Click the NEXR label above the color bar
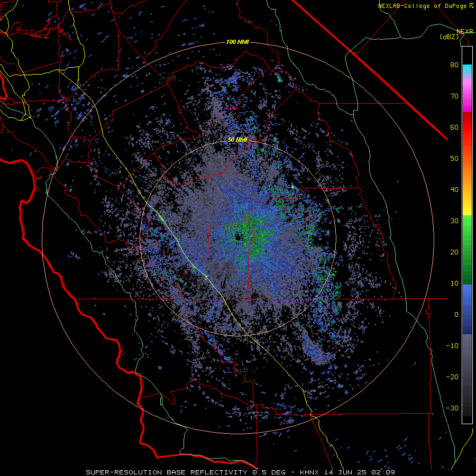The width and height of the screenshot is (476, 476). pos(465,32)
